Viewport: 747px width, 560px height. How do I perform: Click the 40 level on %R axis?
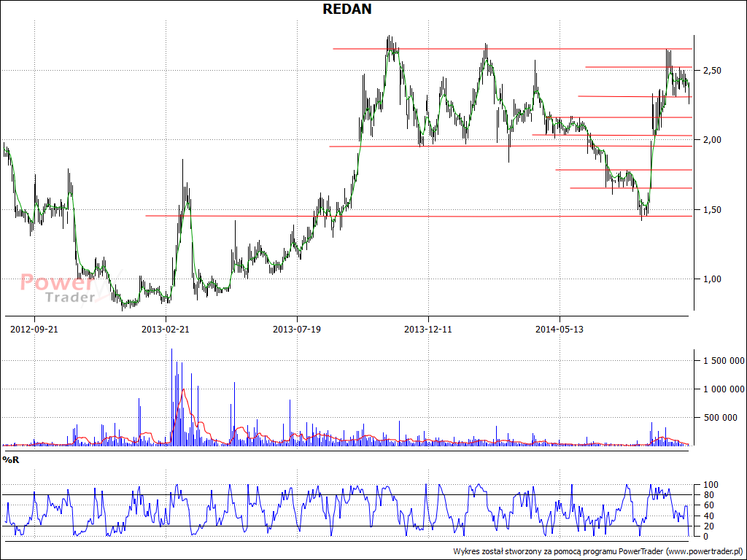click(x=708, y=516)
